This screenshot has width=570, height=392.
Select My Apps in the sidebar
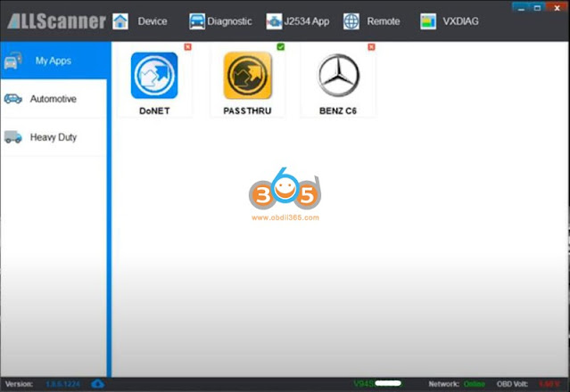point(55,61)
